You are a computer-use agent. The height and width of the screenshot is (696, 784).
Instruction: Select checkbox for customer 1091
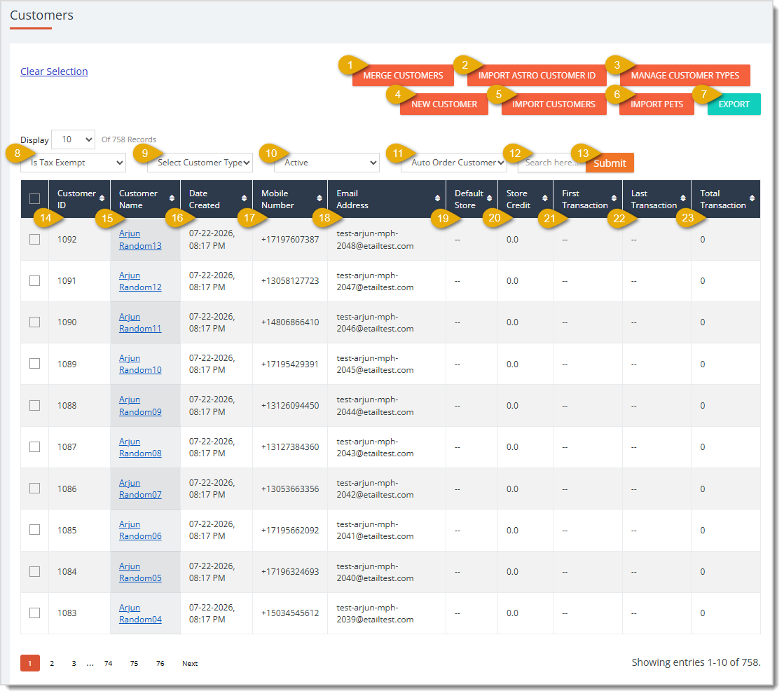click(x=34, y=281)
